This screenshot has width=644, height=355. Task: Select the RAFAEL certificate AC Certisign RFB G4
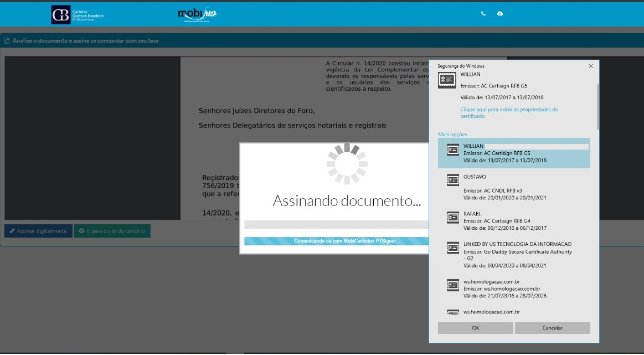coord(514,220)
